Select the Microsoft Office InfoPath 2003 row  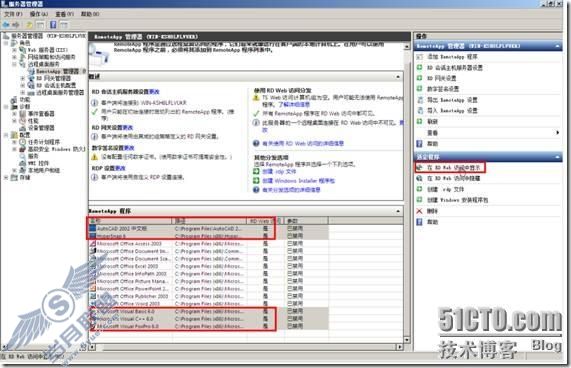point(209,273)
